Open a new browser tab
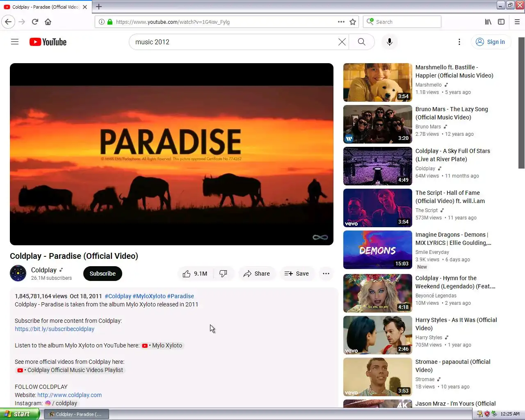This screenshot has width=525, height=420. (99, 7)
